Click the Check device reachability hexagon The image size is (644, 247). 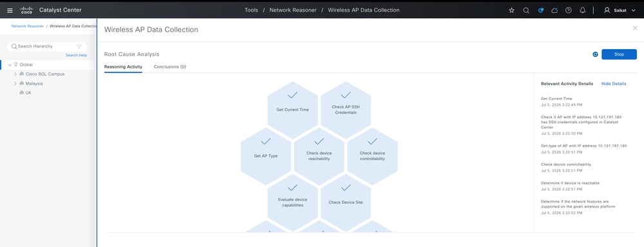click(319, 156)
